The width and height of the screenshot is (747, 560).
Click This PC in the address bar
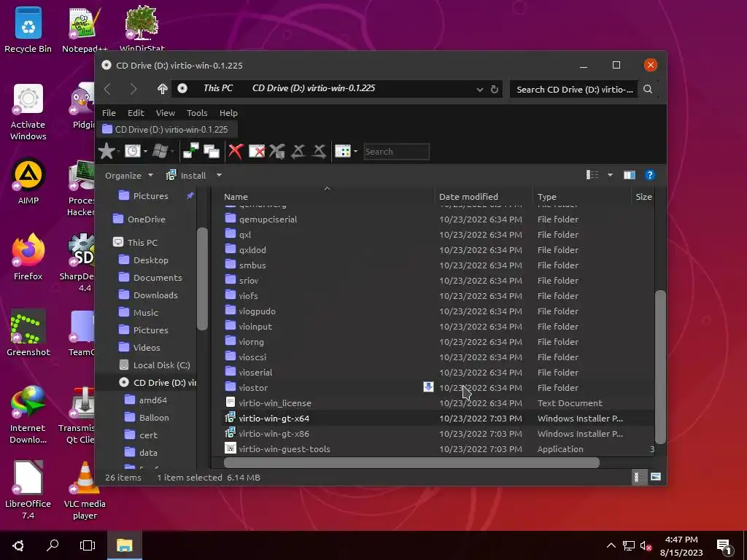coord(217,88)
